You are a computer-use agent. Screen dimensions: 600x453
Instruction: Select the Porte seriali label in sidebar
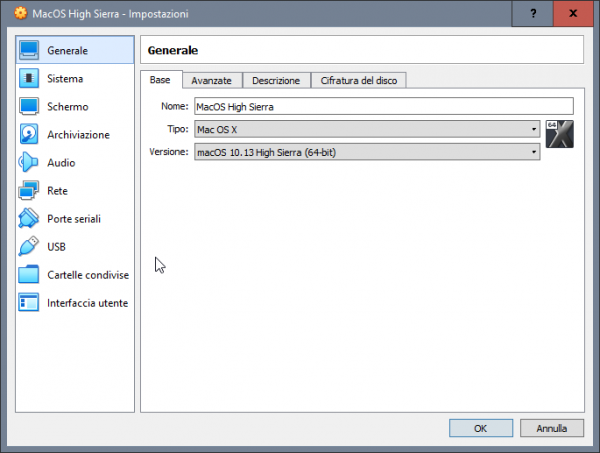click(x=74, y=219)
